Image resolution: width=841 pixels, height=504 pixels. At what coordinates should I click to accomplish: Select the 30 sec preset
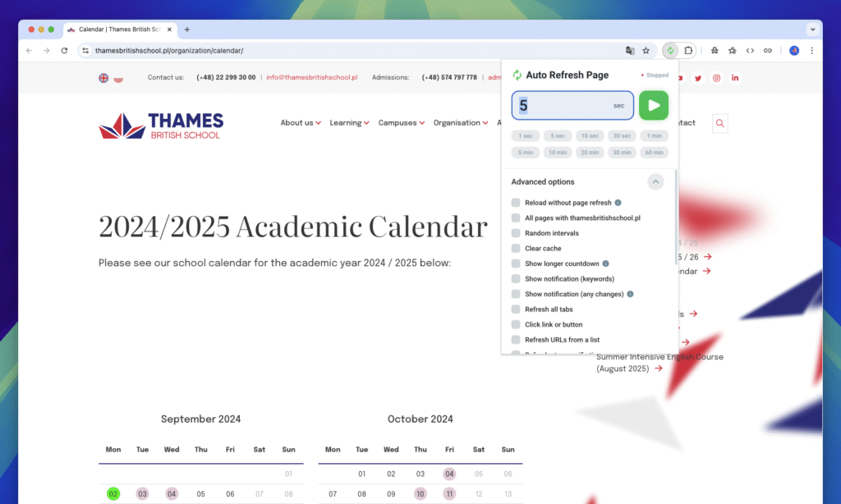pos(623,135)
